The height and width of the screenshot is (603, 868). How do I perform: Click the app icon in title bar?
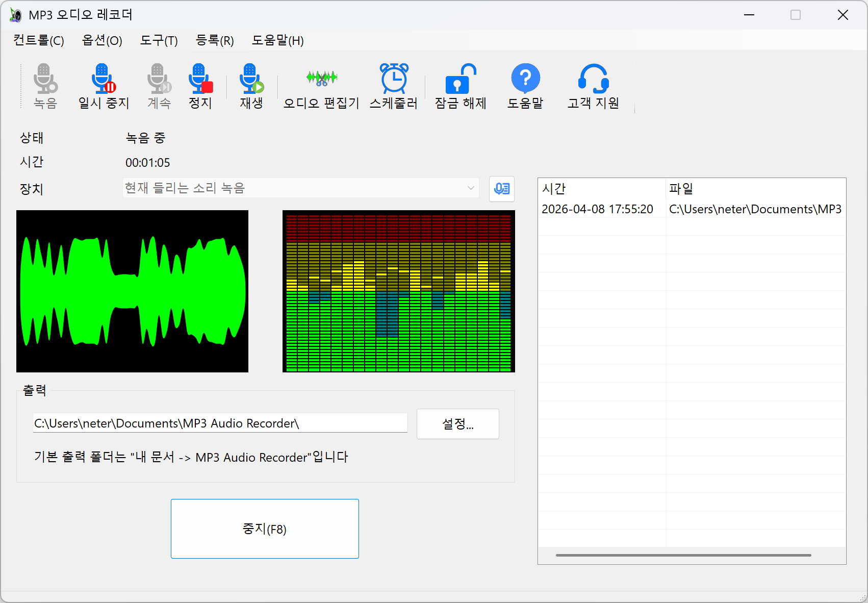(x=15, y=15)
